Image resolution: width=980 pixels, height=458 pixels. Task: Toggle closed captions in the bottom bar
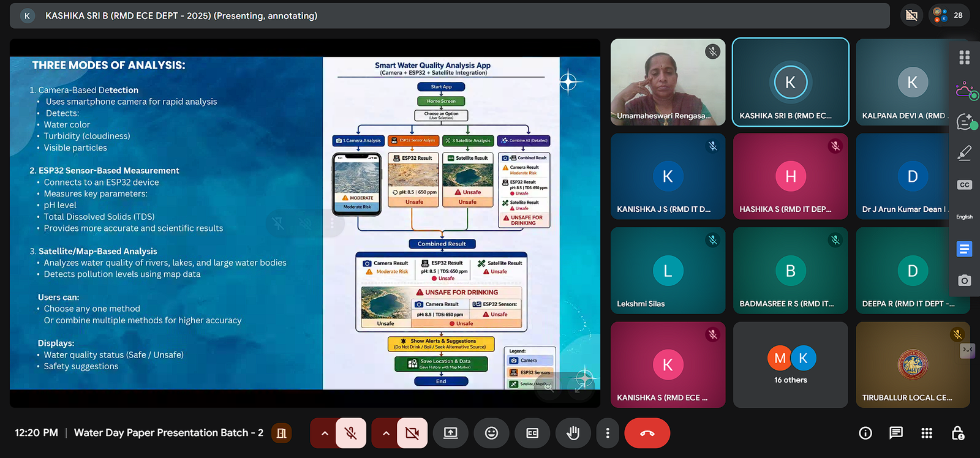coord(532,434)
